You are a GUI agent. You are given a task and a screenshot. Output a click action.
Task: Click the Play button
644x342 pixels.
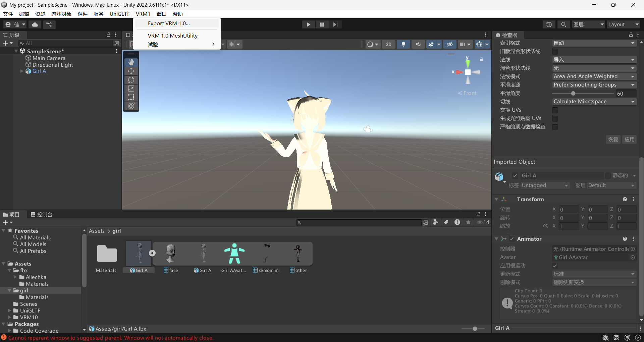(x=308, y=24)
